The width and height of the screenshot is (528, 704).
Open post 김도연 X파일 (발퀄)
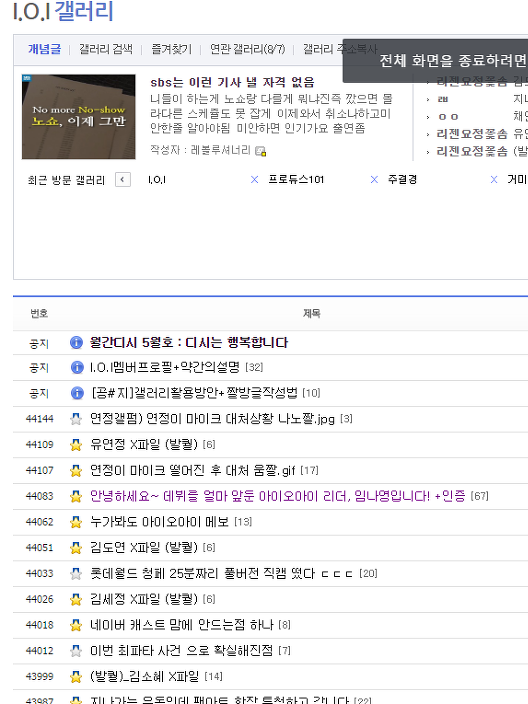pos(144,548)
